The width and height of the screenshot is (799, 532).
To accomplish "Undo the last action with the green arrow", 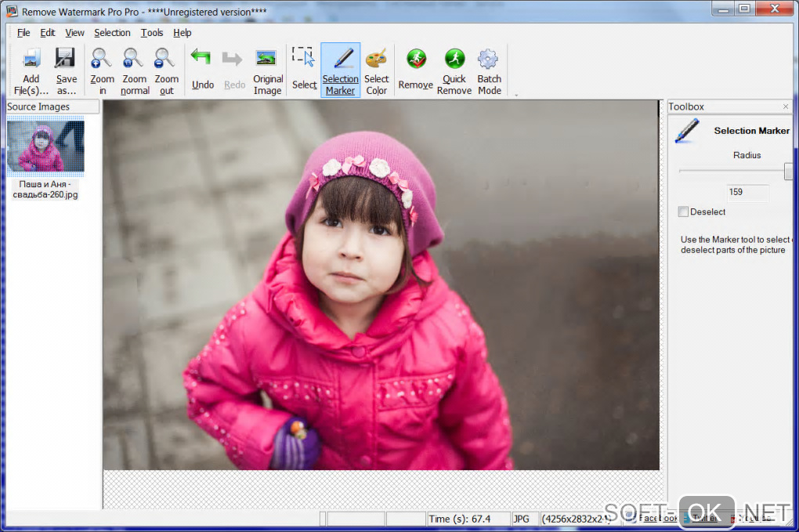I will pos(201,57).
